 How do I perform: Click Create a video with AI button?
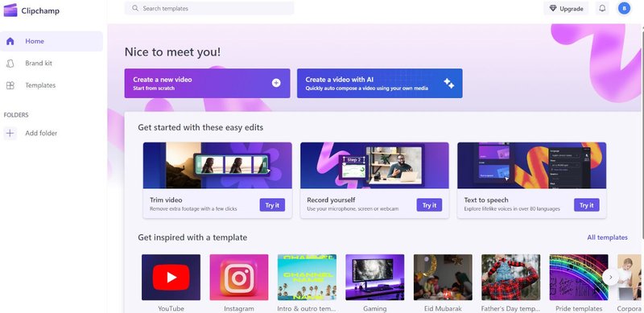(379, 84)
